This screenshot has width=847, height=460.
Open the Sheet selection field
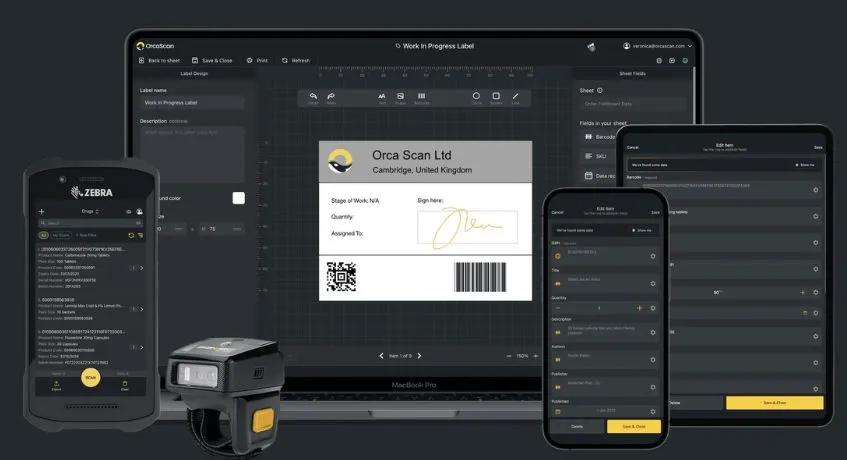633,104
